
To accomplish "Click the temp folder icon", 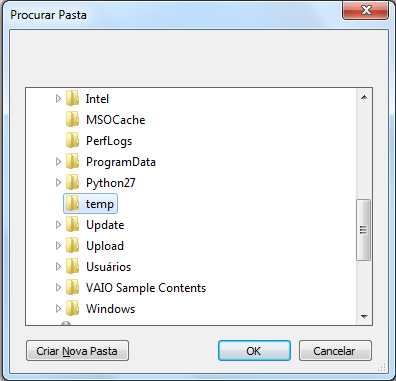I will click(x=72, y=203).
